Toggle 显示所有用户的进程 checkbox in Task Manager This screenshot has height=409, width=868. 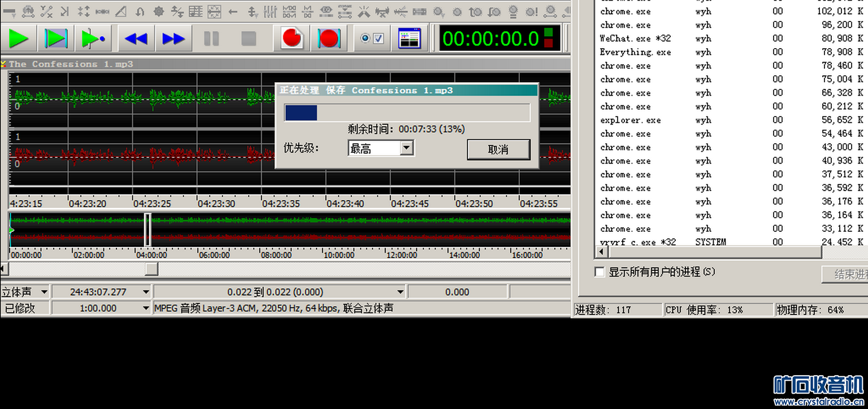[x=600, y=272]
